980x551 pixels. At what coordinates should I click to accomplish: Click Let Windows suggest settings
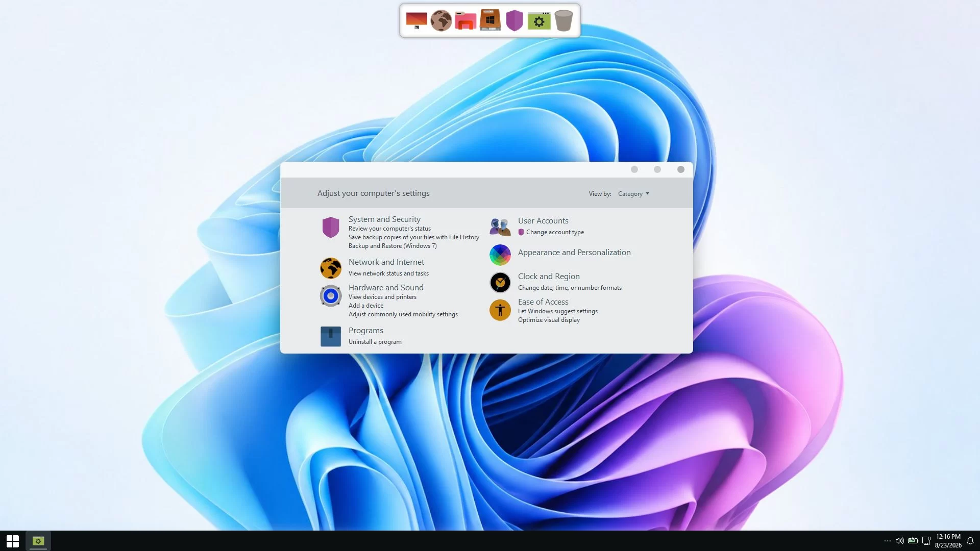point(558,311)
